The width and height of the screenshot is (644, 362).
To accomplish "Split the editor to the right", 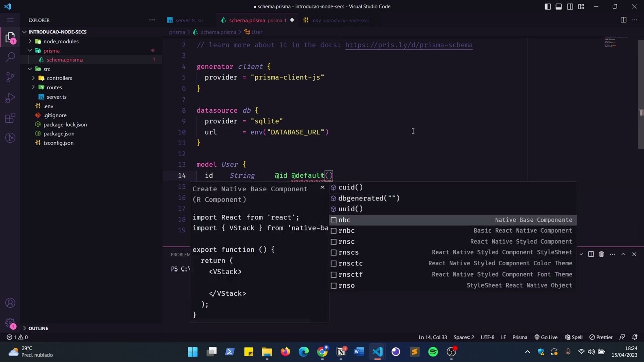I will (x=623, y=20).
